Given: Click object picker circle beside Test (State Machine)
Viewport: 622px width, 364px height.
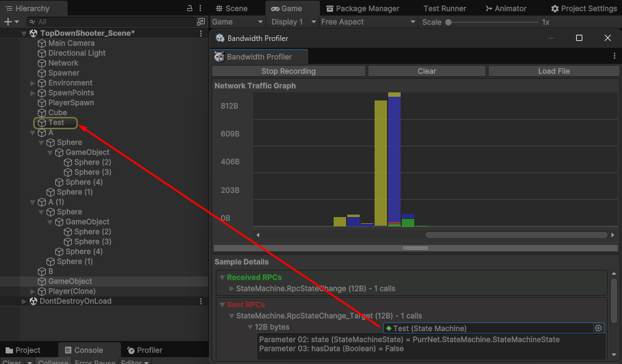Looking at the screenshot, I should (598, 328).
